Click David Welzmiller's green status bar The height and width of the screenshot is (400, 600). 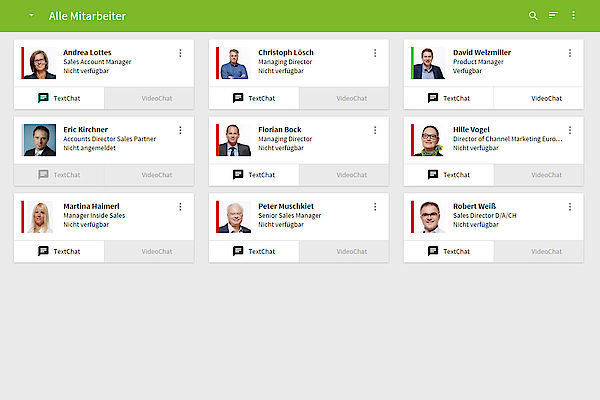412,62
